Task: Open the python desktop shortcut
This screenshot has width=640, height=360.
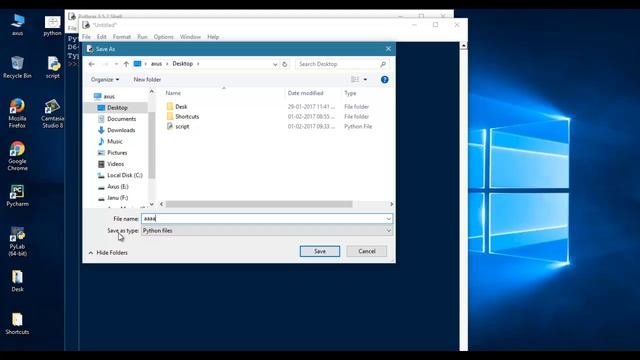Action: click(x=52, y=25)
